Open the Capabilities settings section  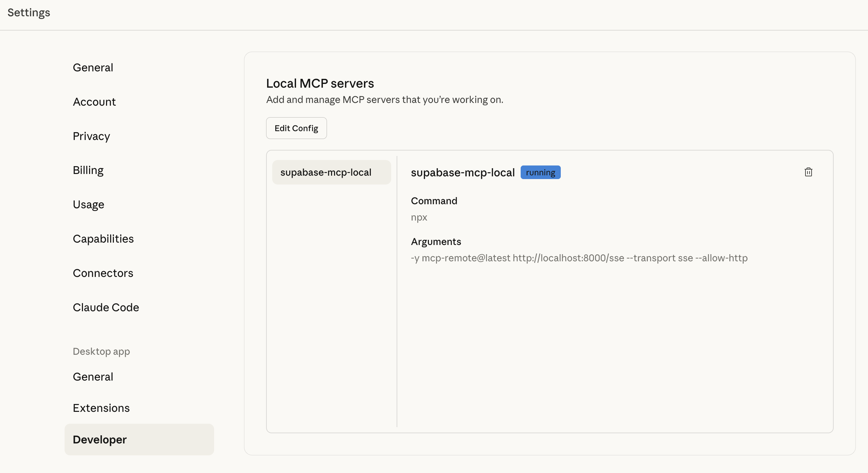[103, 239]
